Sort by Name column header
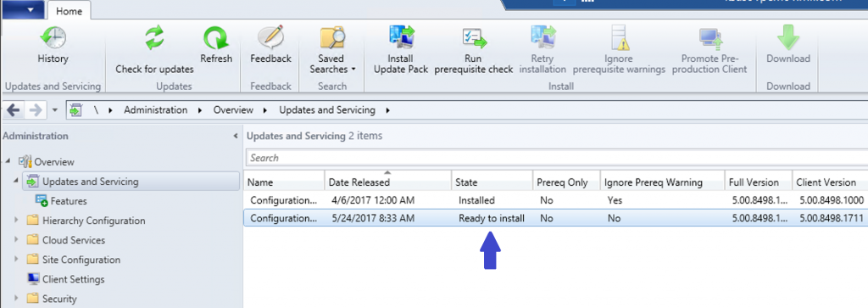The image size is (868, 308). pyautogui.click(x=284, y=182)
